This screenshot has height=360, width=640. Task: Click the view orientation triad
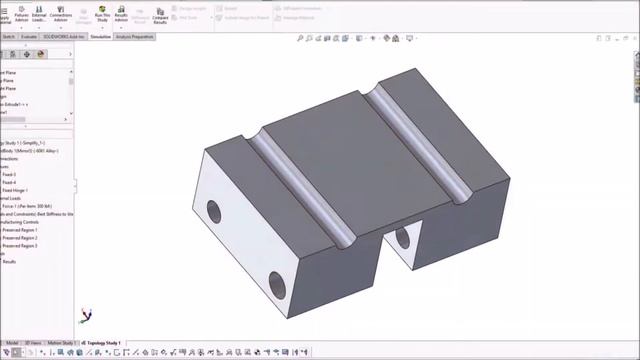coord(86,316)
